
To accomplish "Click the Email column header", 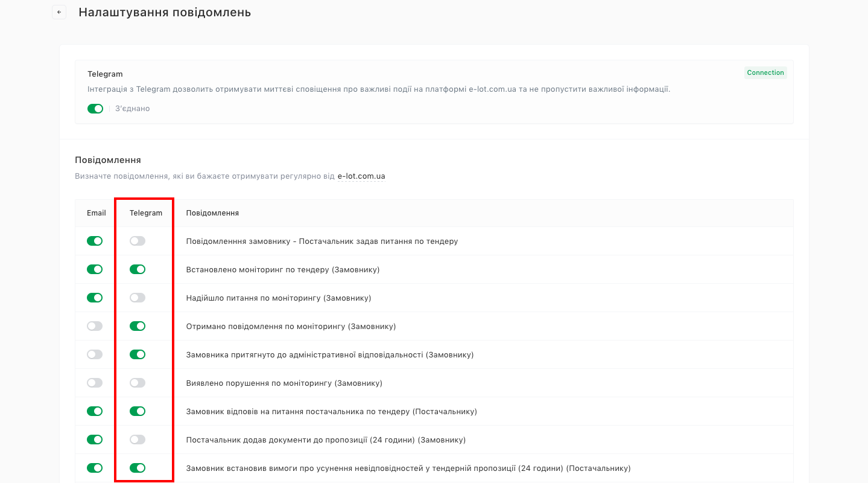I will [97, 213].
